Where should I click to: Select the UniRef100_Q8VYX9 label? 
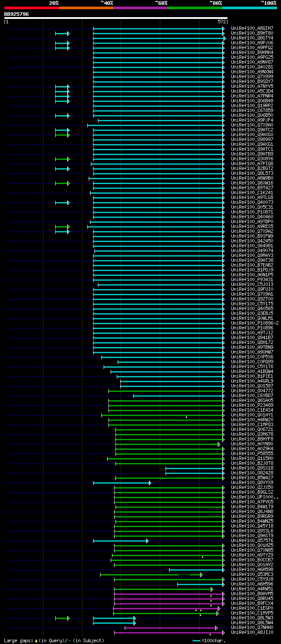pyautogui.click(x=252, y=483)
